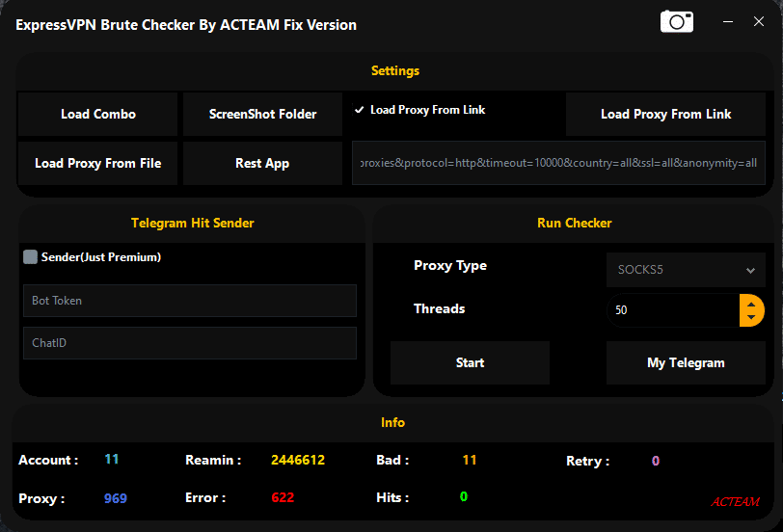Enable the Sender(Just Premium) checkbox
This screenshot has width=783, height=532.
[31, 257]
